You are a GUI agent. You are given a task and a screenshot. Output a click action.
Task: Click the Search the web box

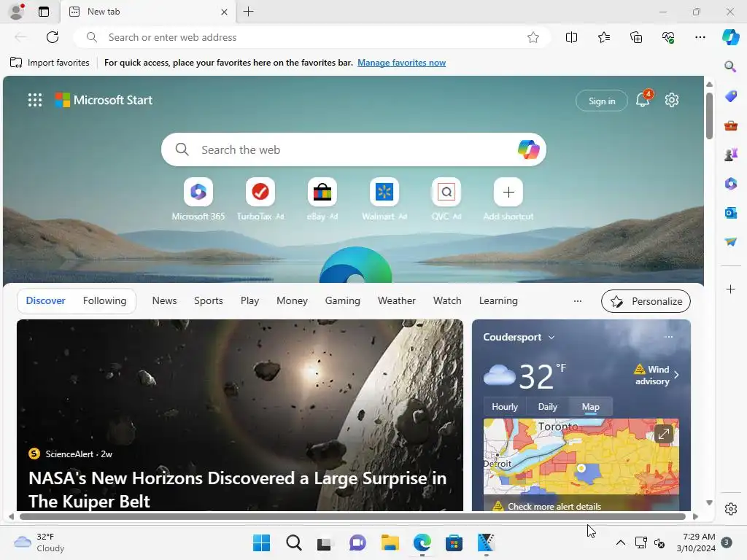[354, 149]
